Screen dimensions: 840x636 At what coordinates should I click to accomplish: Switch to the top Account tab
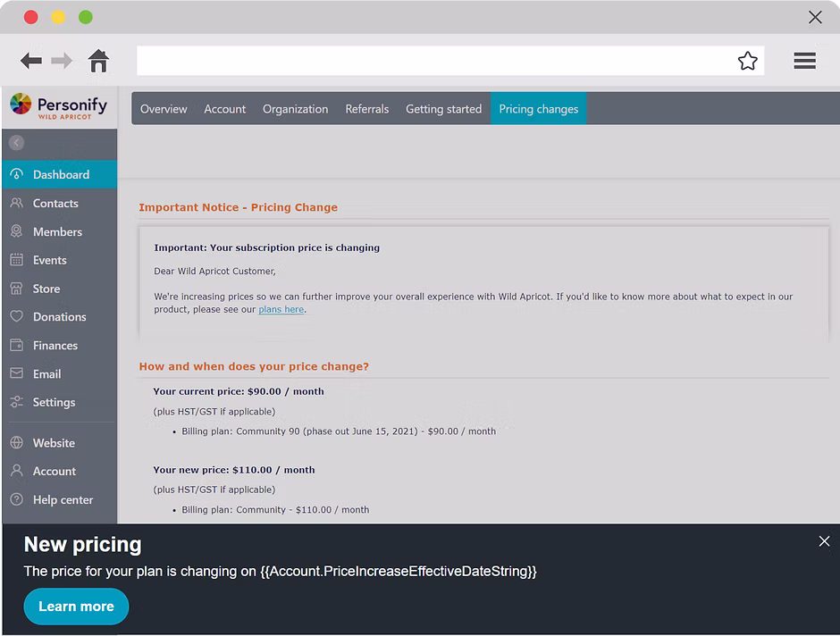tap(224, 109)
